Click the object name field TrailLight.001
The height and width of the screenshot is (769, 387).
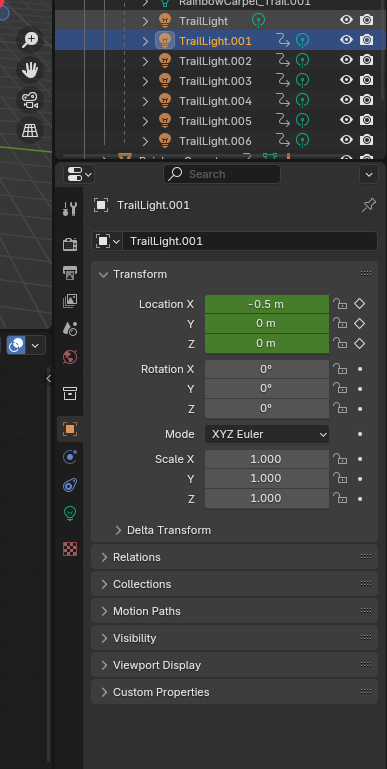click(250, 241)
